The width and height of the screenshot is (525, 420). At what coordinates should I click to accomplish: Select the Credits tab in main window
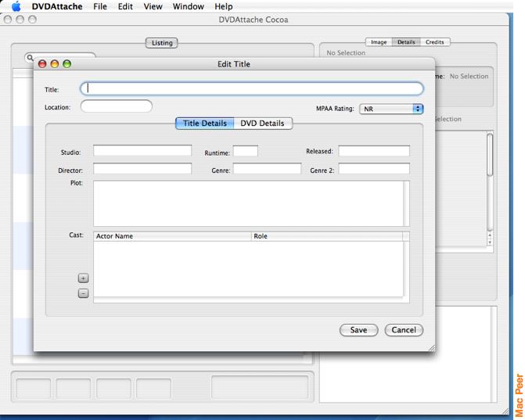[x=434, y=42]
